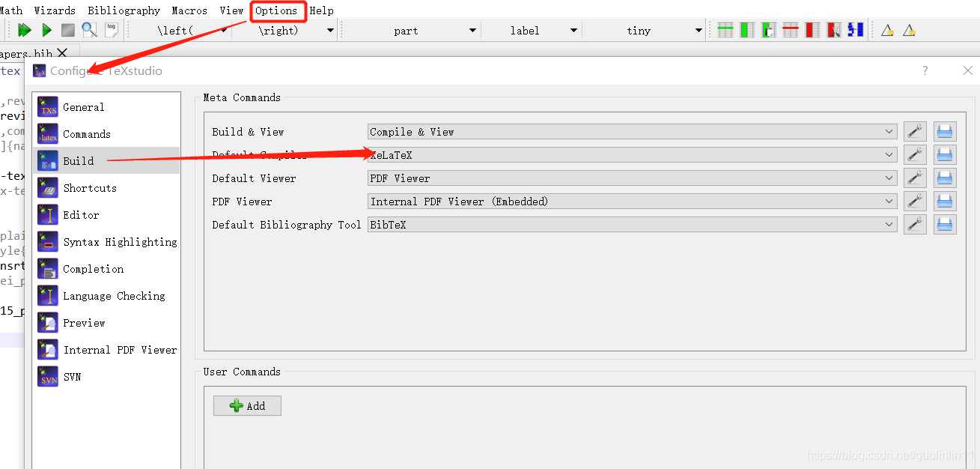Click the add table column icon
The height and width of the screenshot is (469, 980).
tap(747, 30)
